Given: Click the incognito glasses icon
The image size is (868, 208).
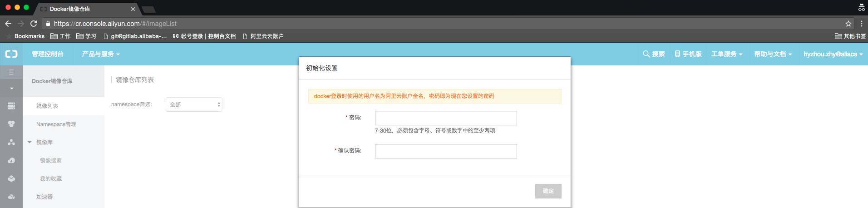Looking at the screenshot, I should click(x=861, y=7).
